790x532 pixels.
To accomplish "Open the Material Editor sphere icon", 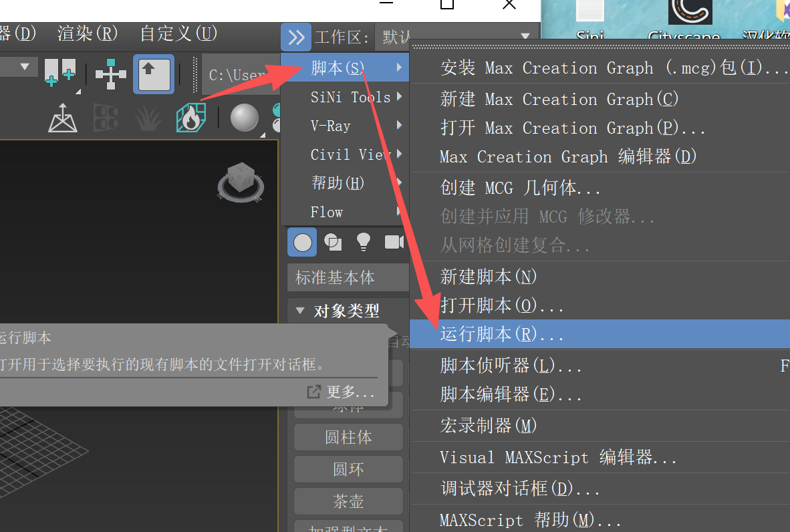I will pos(244,118).
